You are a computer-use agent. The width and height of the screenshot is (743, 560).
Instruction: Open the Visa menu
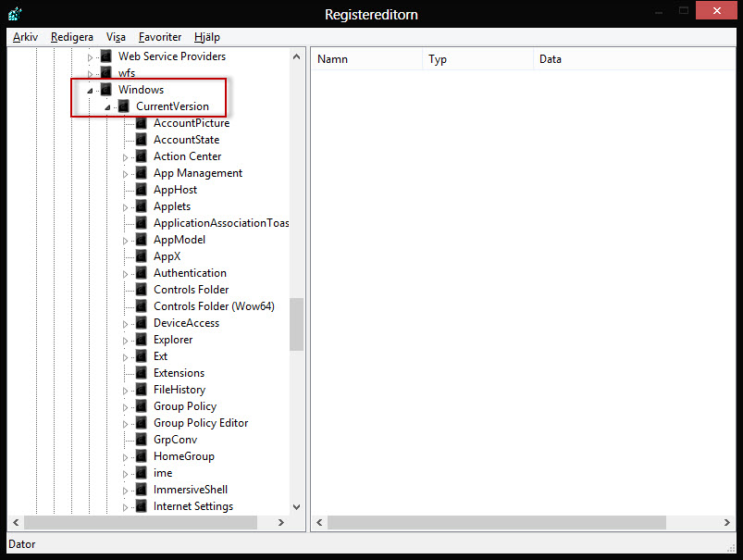pos(116,37)
